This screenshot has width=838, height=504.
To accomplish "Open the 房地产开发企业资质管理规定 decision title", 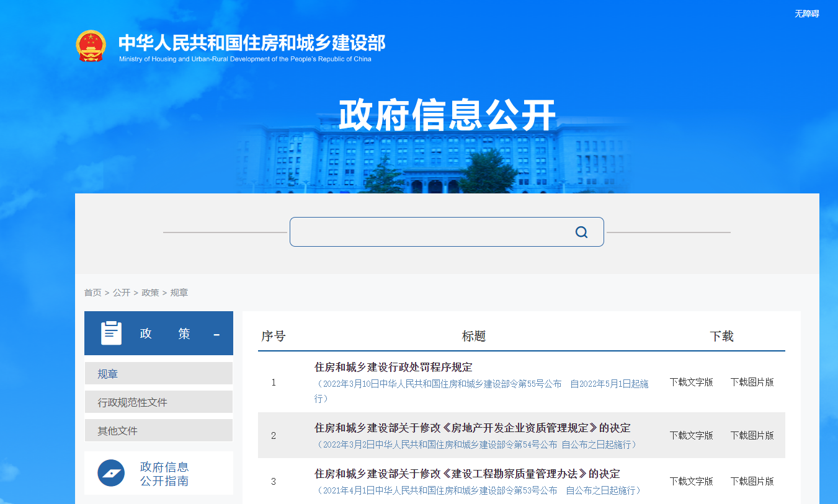I will pyautogui.click(x=472, y=428).
